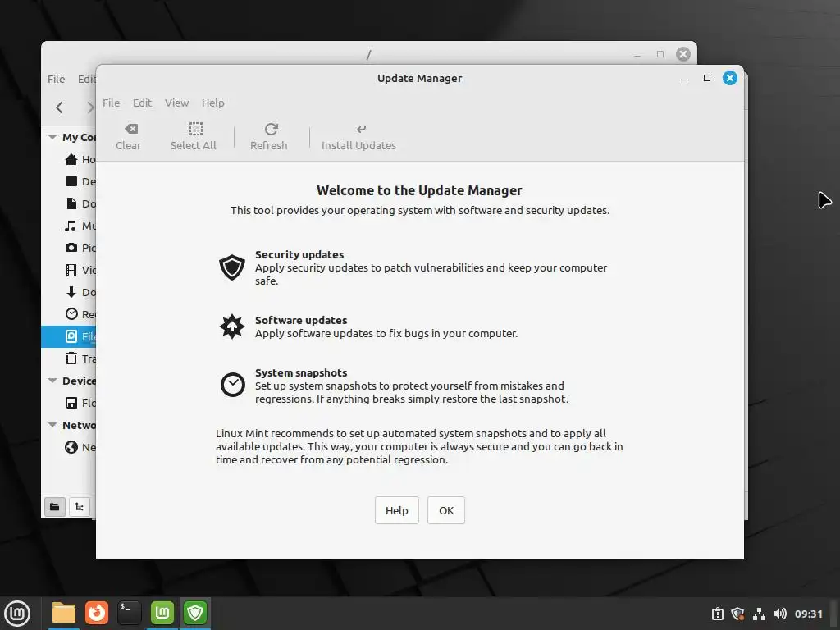This screenshot has height=630, width=840.
Task: Show places view in file manager bottom bar
Action: [x=55, y=507]
